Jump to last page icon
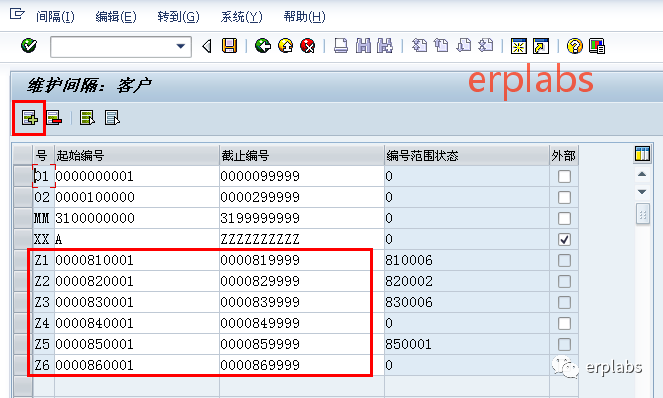The height and width of the screenshot is (398, 663). click(x=486, y=46)
